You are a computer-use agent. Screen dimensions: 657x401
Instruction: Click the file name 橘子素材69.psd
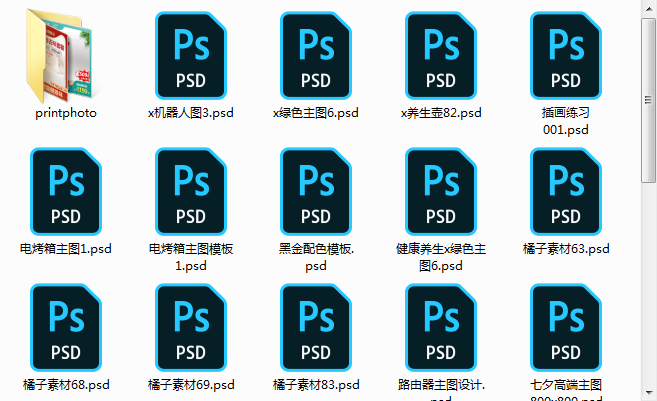191,385
